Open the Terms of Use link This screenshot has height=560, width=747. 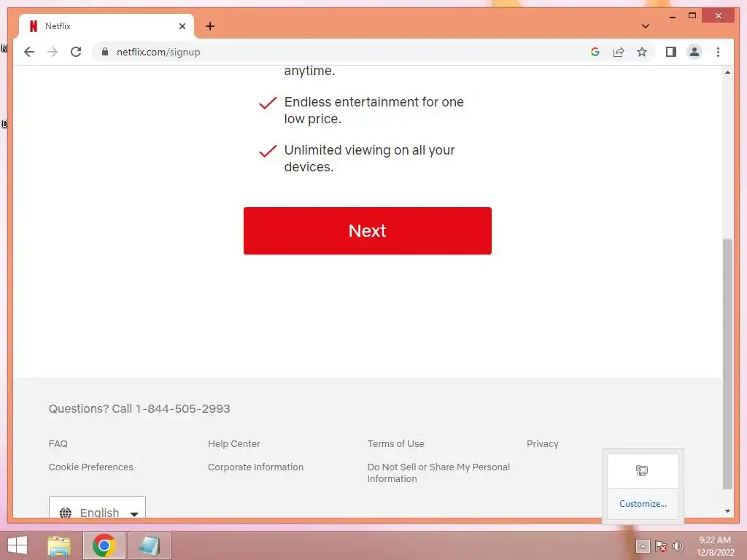[395, 443]
